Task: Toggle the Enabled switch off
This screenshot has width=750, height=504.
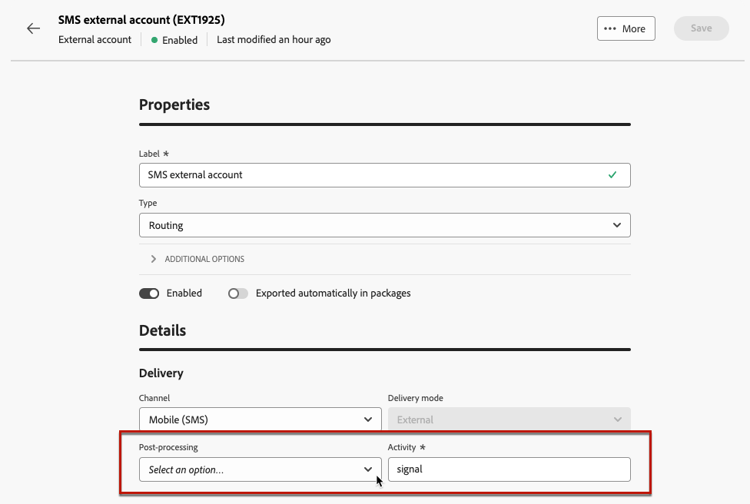Action: (x=149, y=294)
